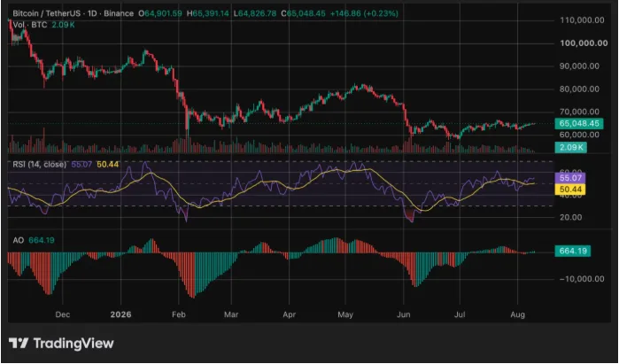The image size is (619, 364).
Task: Click the Mar label on time axis
Action: (x=231, y=314)
